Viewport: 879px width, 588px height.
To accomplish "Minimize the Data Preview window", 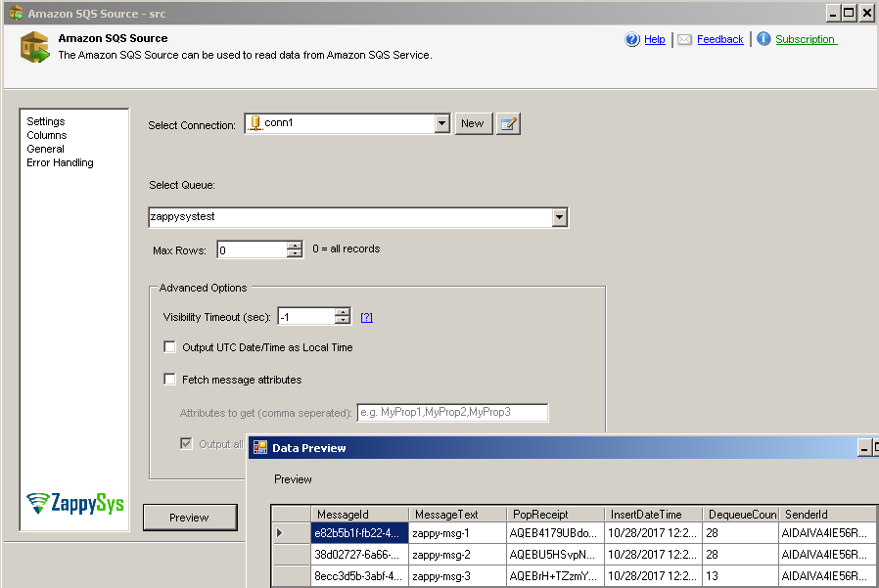I will 864,447.
